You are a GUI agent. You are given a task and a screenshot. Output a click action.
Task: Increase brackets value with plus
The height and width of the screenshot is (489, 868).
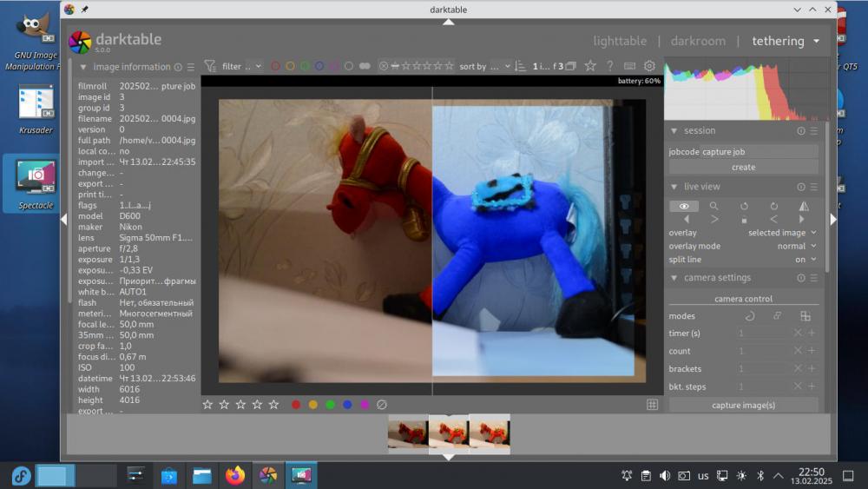click(x=812, y=368)
